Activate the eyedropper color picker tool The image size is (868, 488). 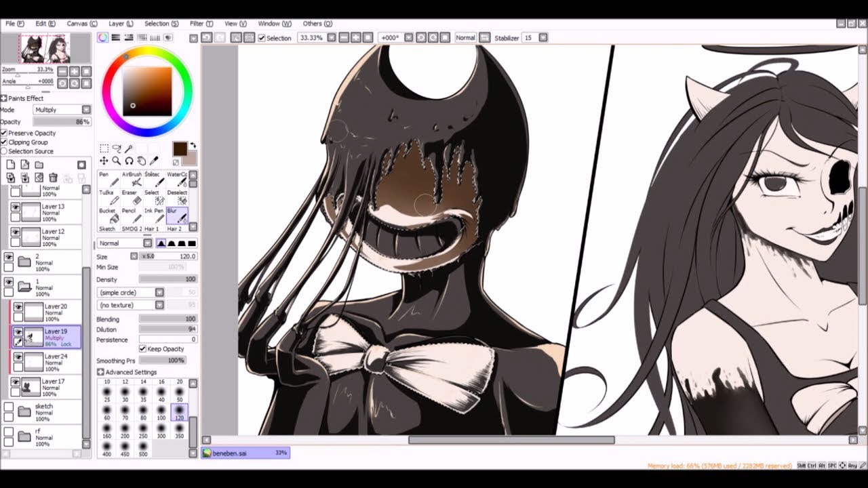click(154, 161)
